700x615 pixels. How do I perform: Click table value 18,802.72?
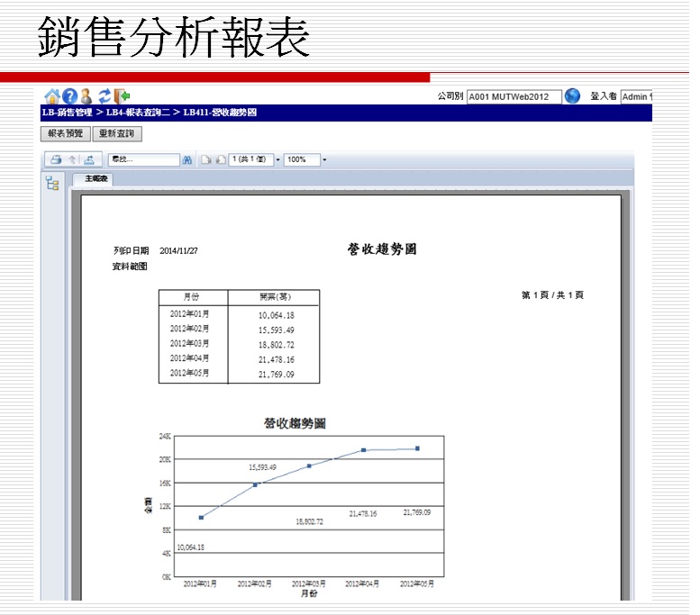pyautogui.click(x=277, y=345)
